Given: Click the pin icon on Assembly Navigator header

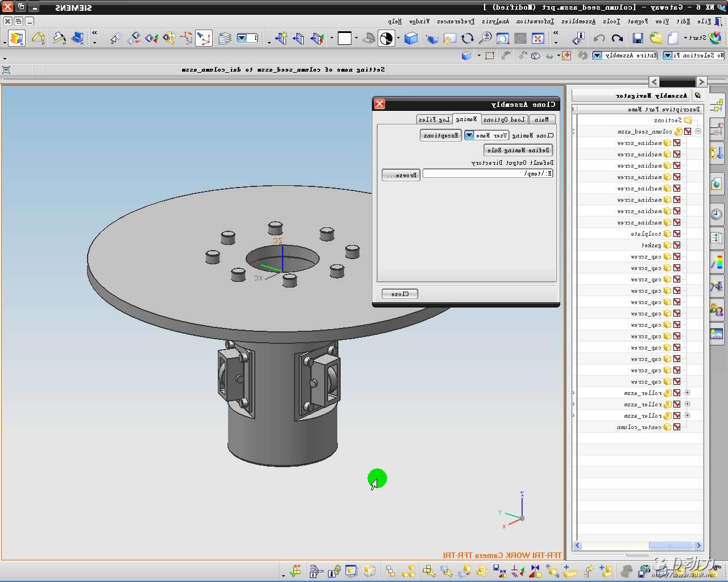Looking at the screenshot, I should (x=698, y=95).
